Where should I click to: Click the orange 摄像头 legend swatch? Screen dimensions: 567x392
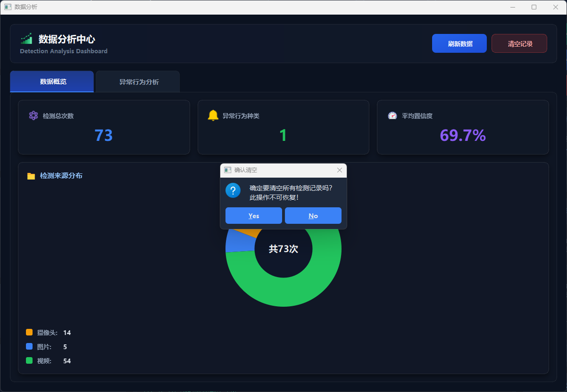tap(29, 332)
